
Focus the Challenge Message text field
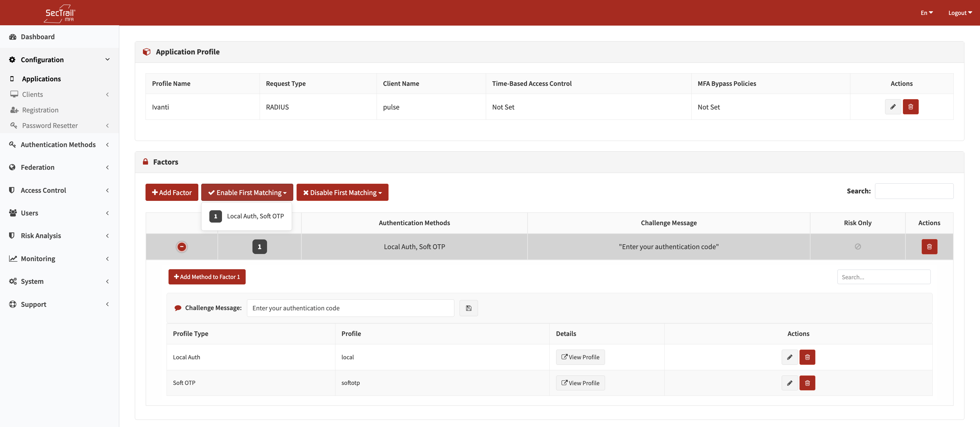[x=350, y=308]
